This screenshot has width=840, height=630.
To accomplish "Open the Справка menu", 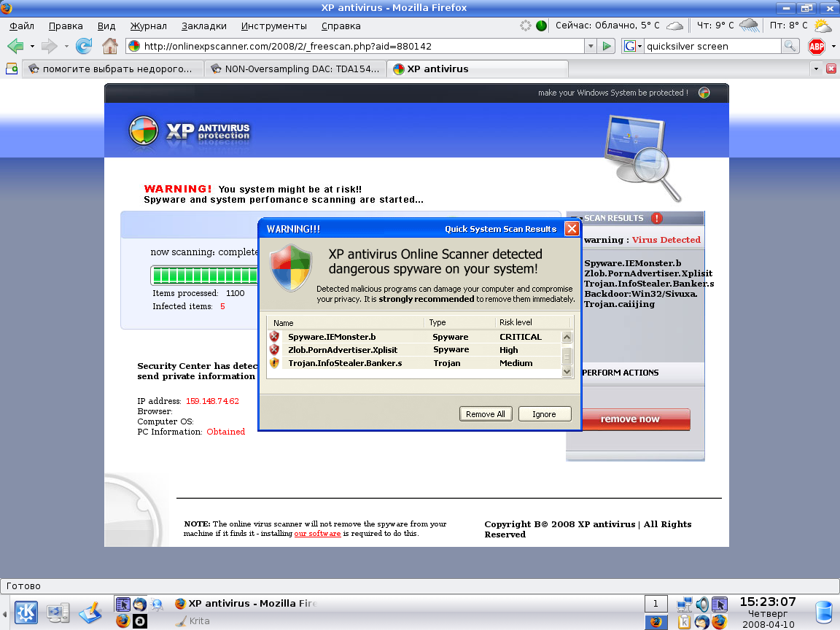I will click(x=341, y=26).
